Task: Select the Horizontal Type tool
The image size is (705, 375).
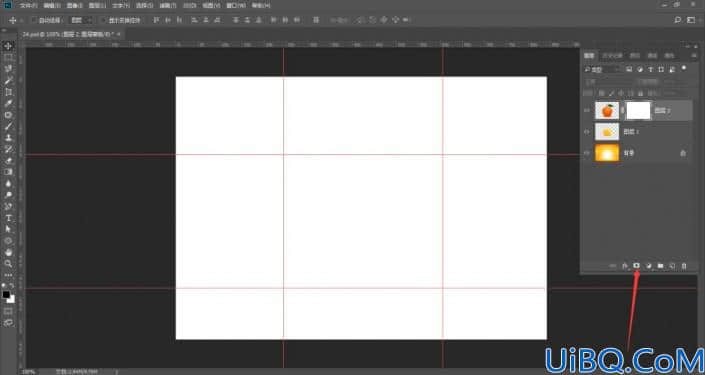Action: [x=9, y=218]
